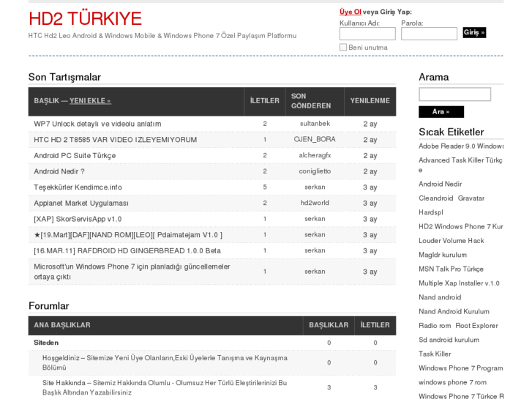532x399 pixels.
Task: Open the Siteden forum category
Action: point(46,343)
